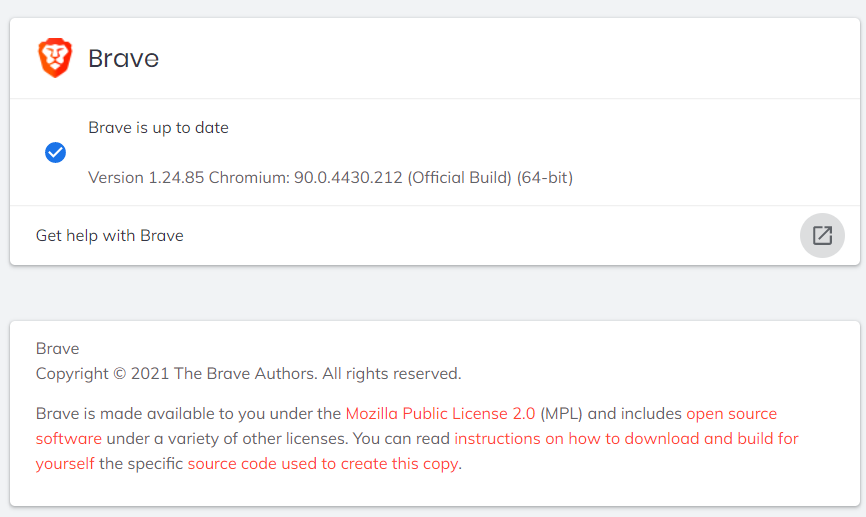
Task: Click the '(64-bit)' architecture text
Action: click(545, 177)
